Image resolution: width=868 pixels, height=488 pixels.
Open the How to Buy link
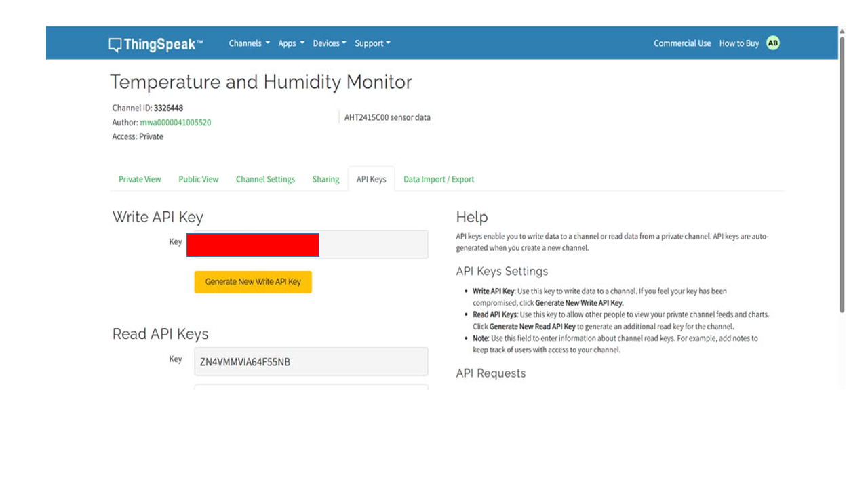738,43
